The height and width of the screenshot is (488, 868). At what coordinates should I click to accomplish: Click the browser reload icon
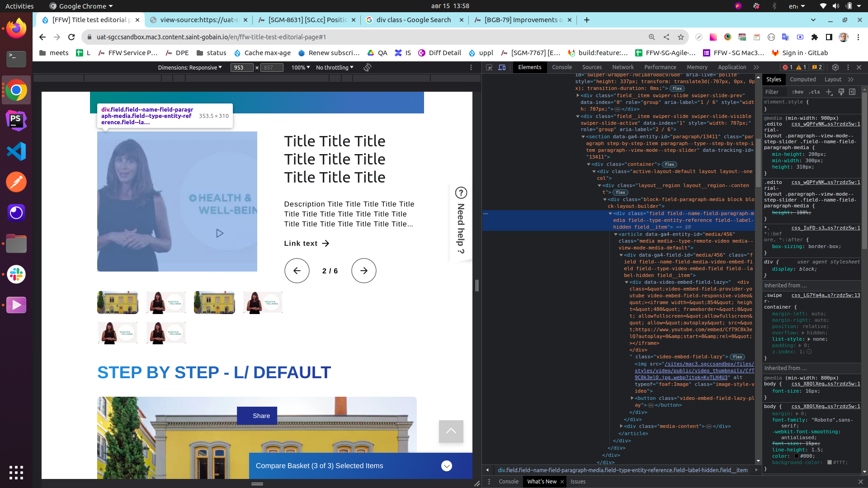pos(71,37)
